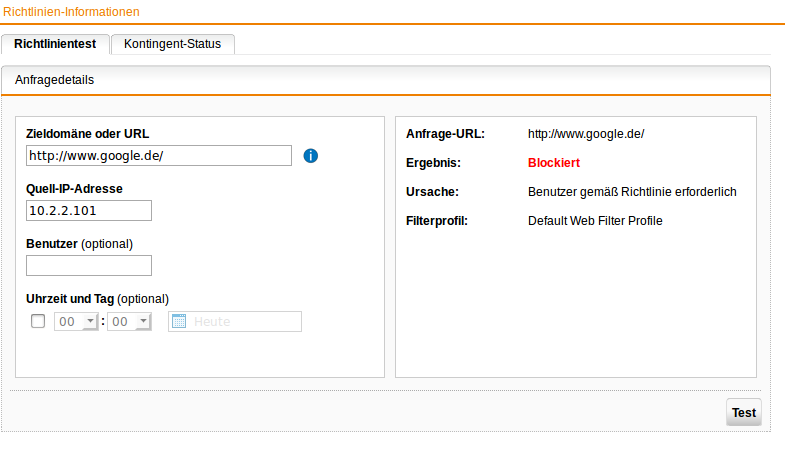Enable the Uhrzeit und Tag checkbox
Screen dimensions: 785x453
[38, 321]
